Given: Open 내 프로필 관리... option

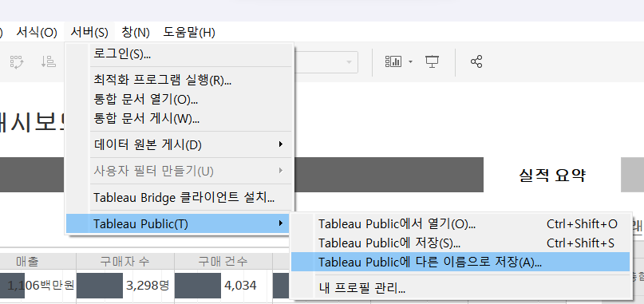Looking at the screenshot, I should [x=460, y=288].
